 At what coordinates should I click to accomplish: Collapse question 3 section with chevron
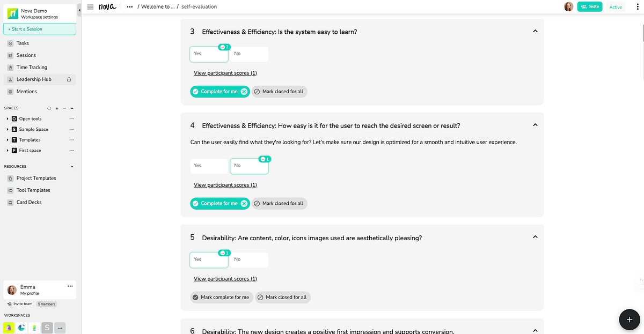[535, 32]
